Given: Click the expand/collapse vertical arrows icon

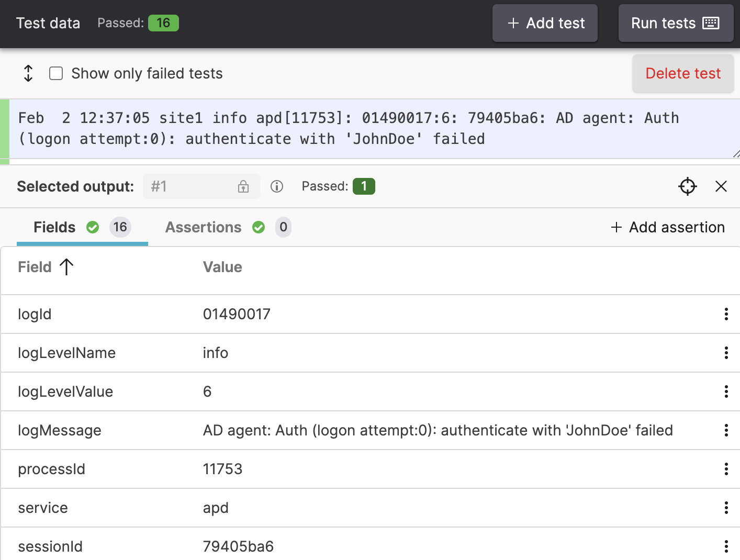Looking at the screenshot, I should [28, 73].
